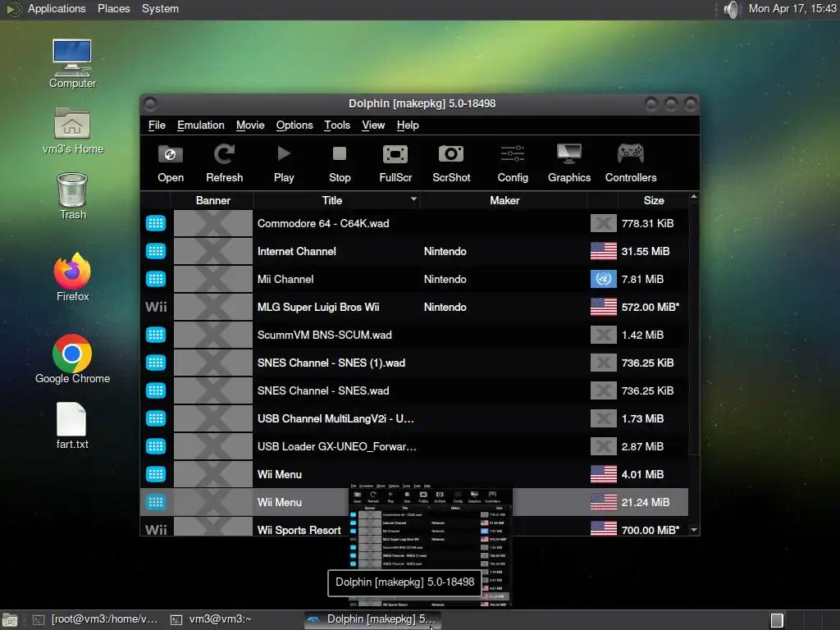The image size is (840, 630).
Task: Click the Wii platform icon for MLG Super Luigi Bros
Action: [156, 307]
